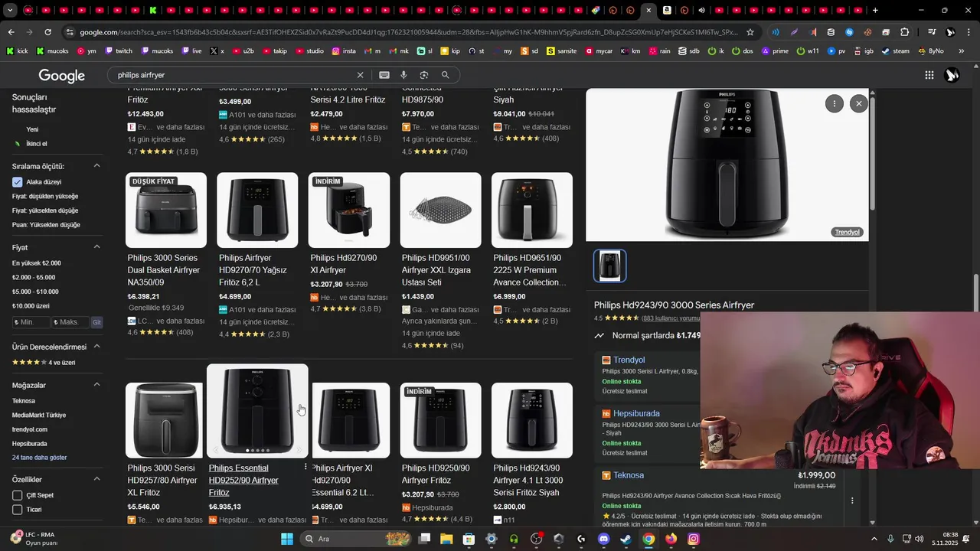Select ₺10.000 üzeri price range
Viewport: 980px width, 551px height.
pos(31,306)
